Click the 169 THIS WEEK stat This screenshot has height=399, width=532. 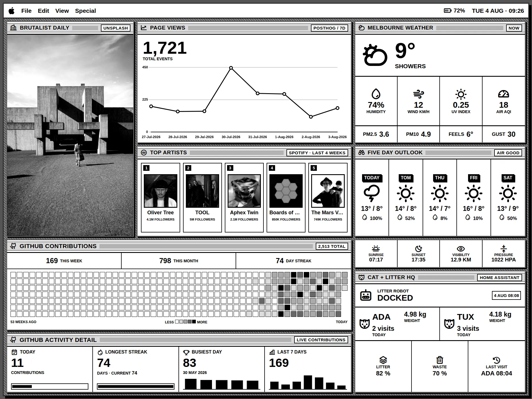click(x=64, y=261)
